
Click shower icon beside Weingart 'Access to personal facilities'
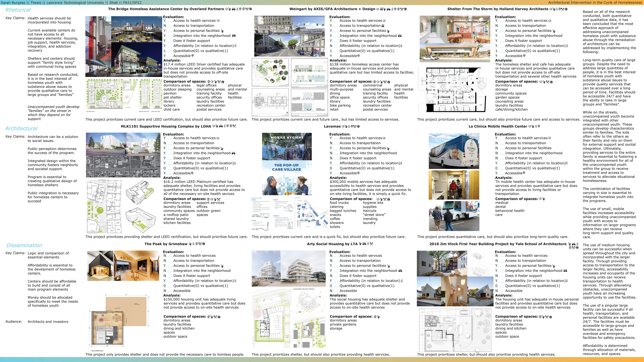388,31
